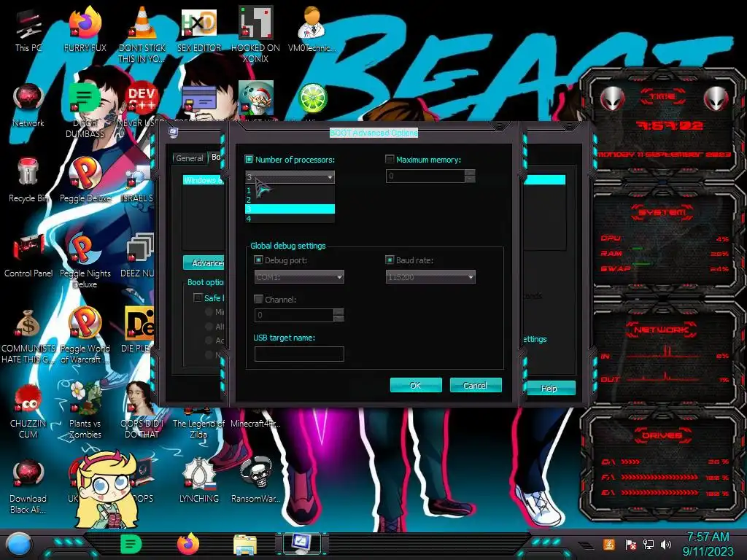Open the Plants vs Zombies shortcut

(x=85, y=408)
